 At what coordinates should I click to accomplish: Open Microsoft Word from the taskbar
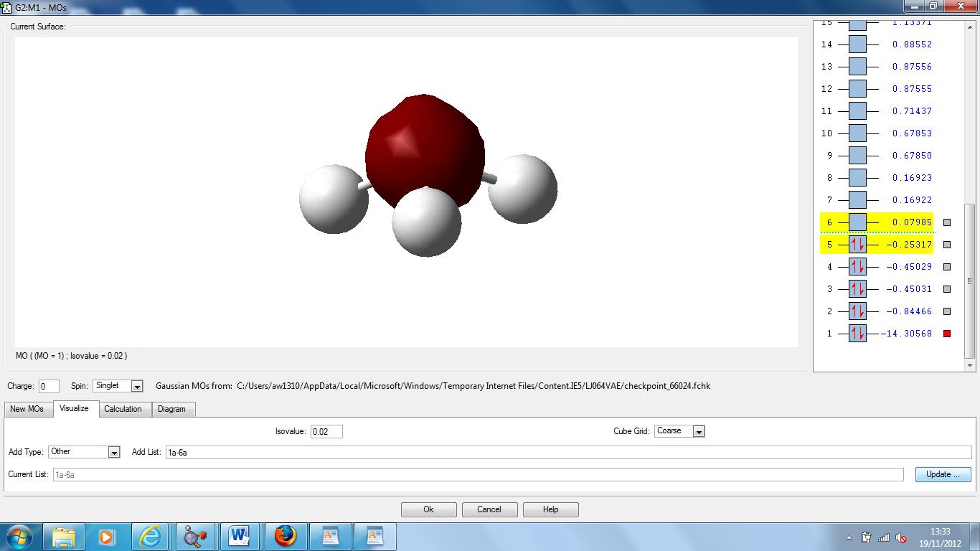click(x=240, y=536)
